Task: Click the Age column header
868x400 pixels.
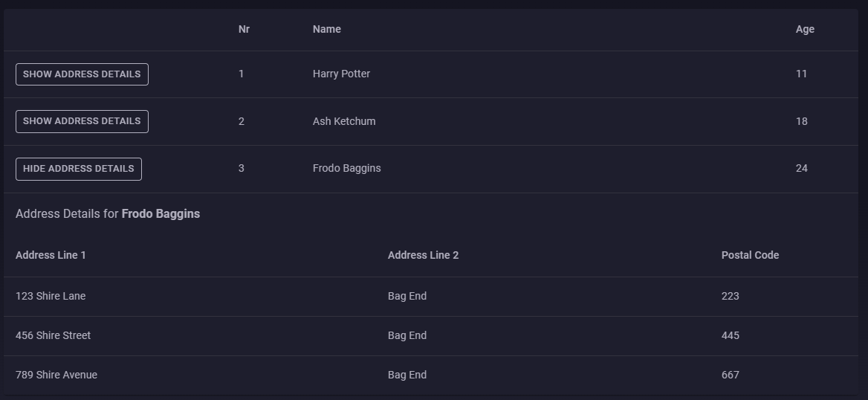Action: pos(805,29)
